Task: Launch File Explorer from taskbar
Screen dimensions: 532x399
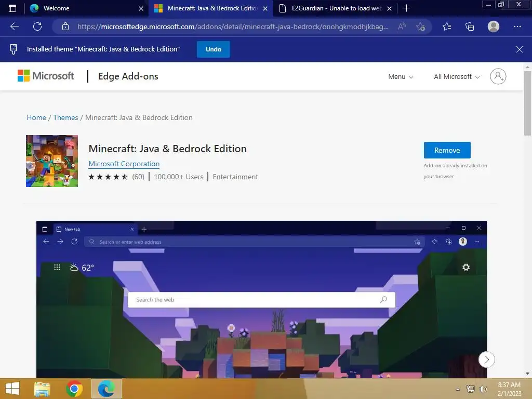Action: (x=42, y=389)
